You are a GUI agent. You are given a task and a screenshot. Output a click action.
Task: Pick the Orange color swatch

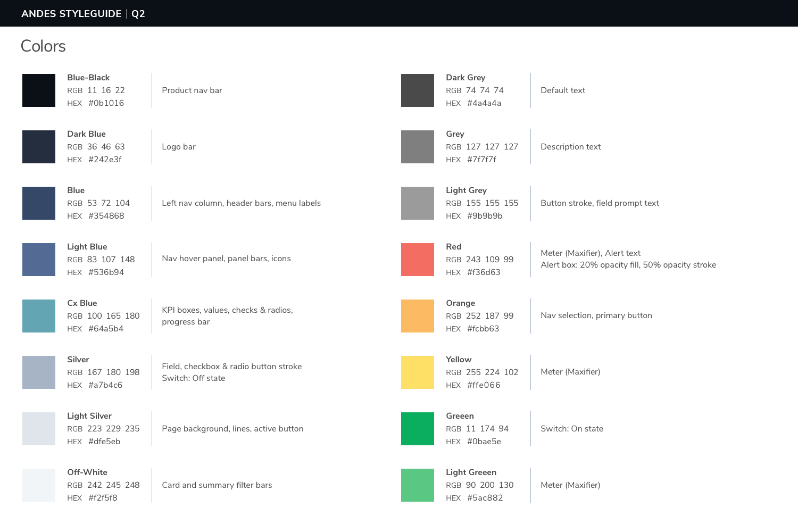click(x=418, y=316)
